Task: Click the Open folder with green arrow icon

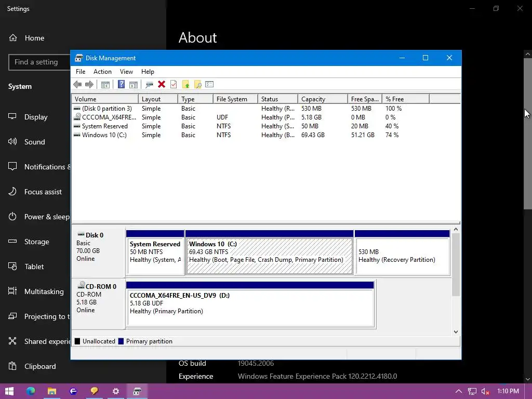Action: tap(185, 85)
